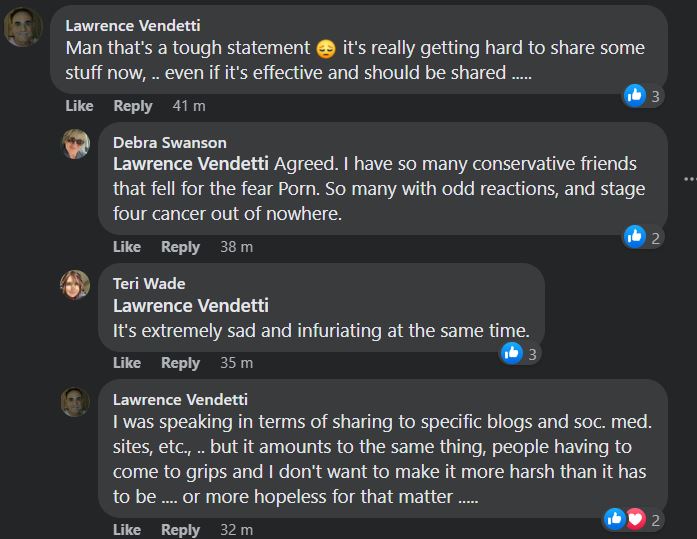697x539 pixels.
Task: View like reactions on Teri Wade's comment
Action: point(520,354)
